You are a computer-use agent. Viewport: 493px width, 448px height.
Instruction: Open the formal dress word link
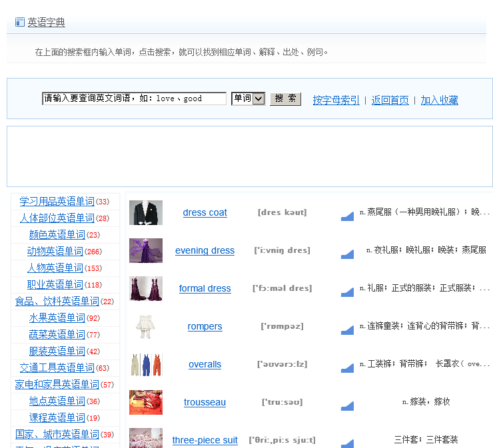pos(205,289)
